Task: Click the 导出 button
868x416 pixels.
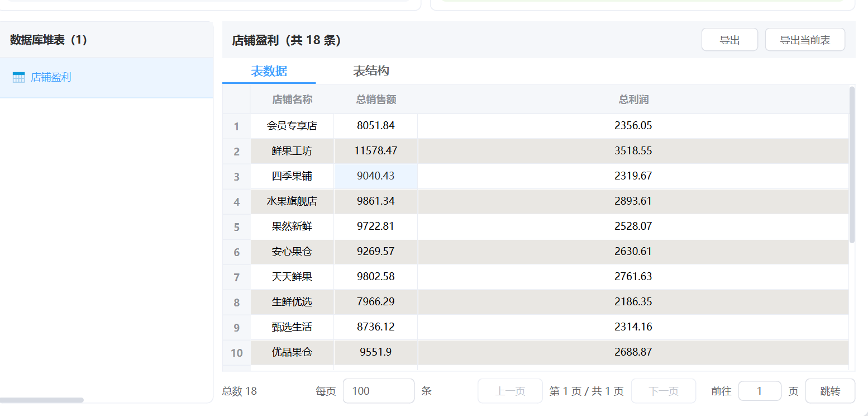Action: (x=729, y=40)
